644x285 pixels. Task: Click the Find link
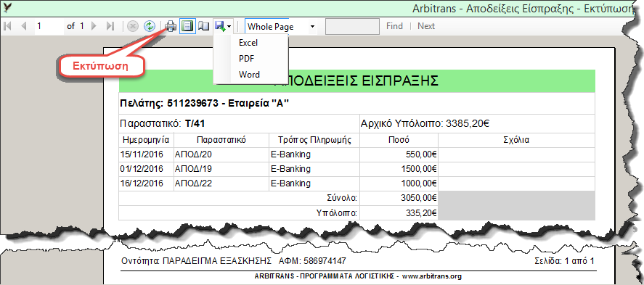tap(394, 26)
